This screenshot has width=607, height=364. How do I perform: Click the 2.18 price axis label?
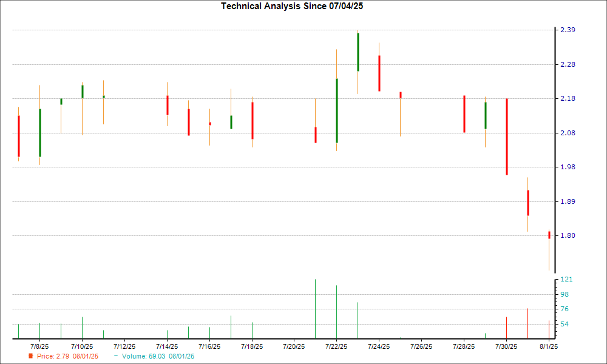tap(568, 98)
